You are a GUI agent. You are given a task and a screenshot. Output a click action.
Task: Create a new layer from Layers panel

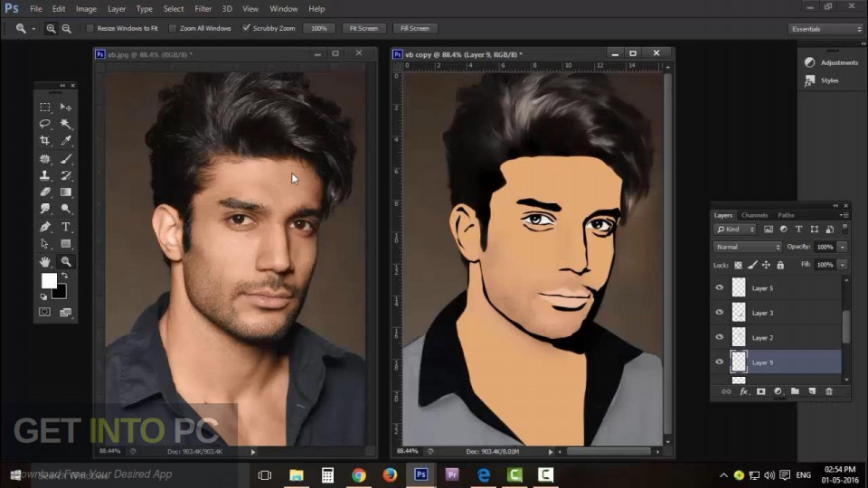[812, 391]
